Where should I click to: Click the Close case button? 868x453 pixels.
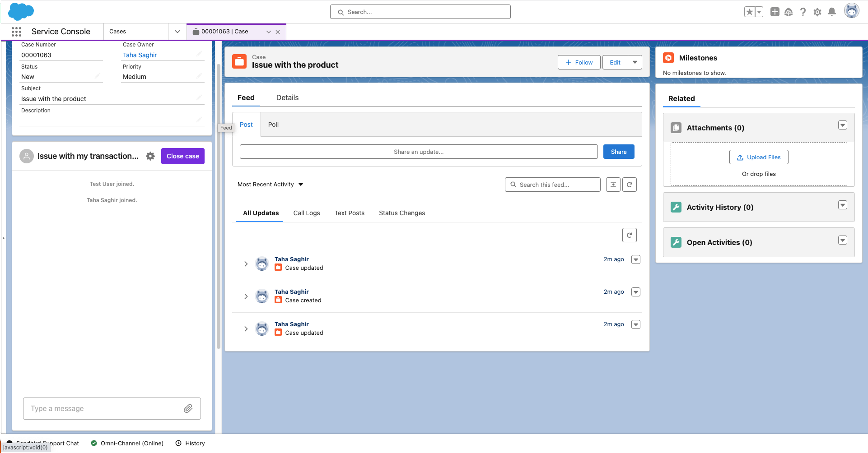182,156
